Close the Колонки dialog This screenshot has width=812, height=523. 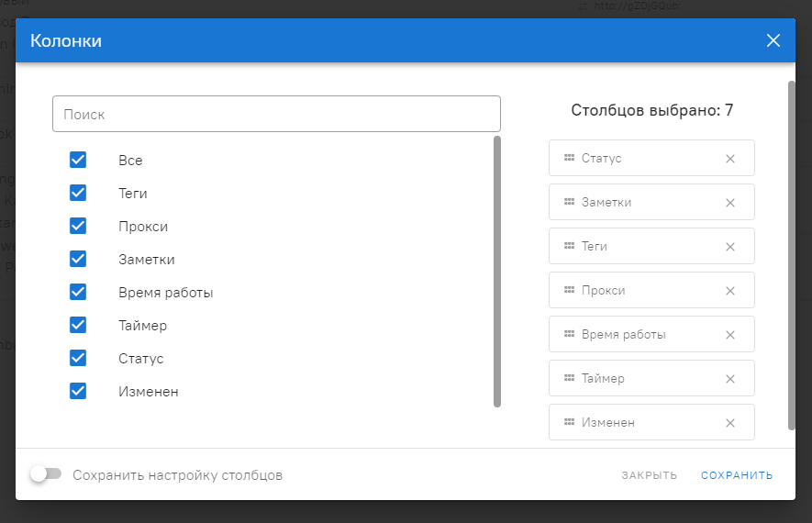[x=773, y=40]
